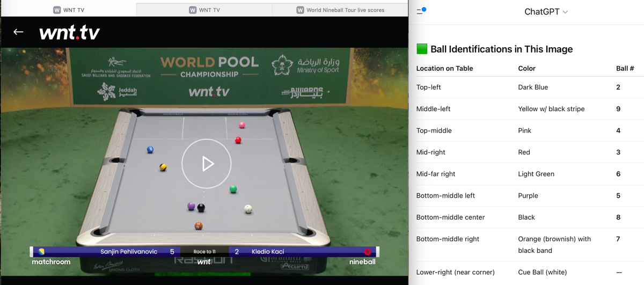Click the black 8 ball on the table

tap(201, 208)
